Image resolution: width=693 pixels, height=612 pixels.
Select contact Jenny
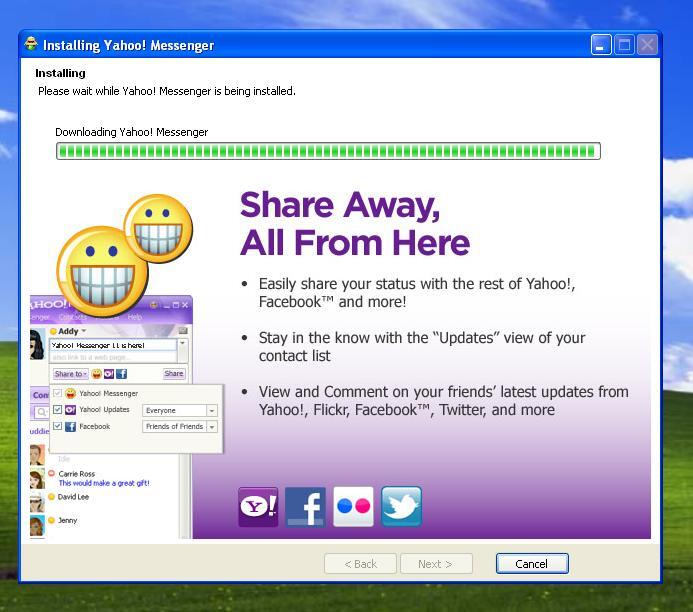pyautogui.click(x=67, y=520)
